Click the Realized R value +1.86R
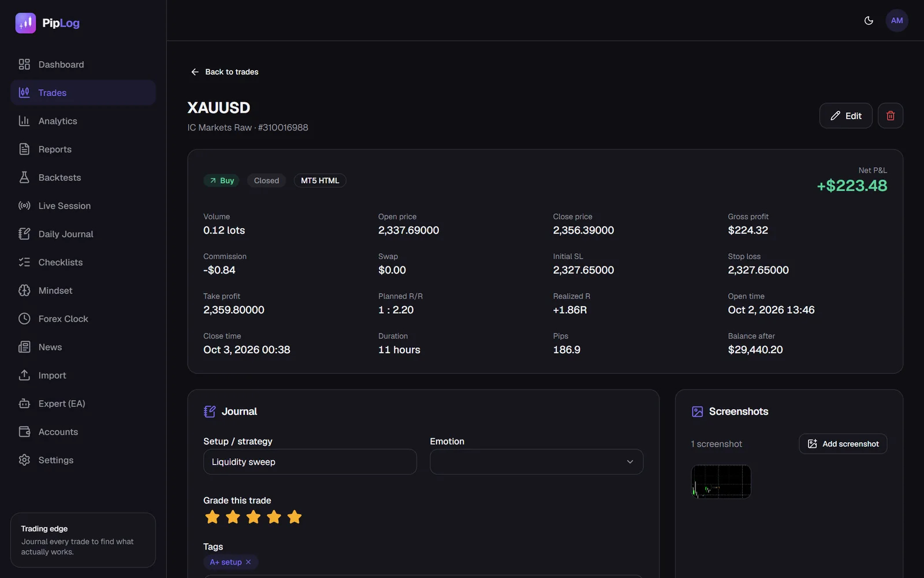Screen dimensions: 924x578 pos(570,310)
